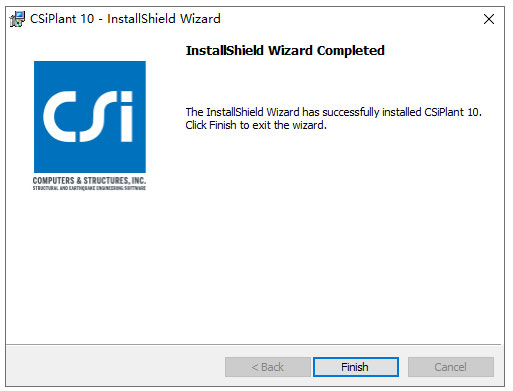Close the InstallShield Wizard window

point(489,19)
